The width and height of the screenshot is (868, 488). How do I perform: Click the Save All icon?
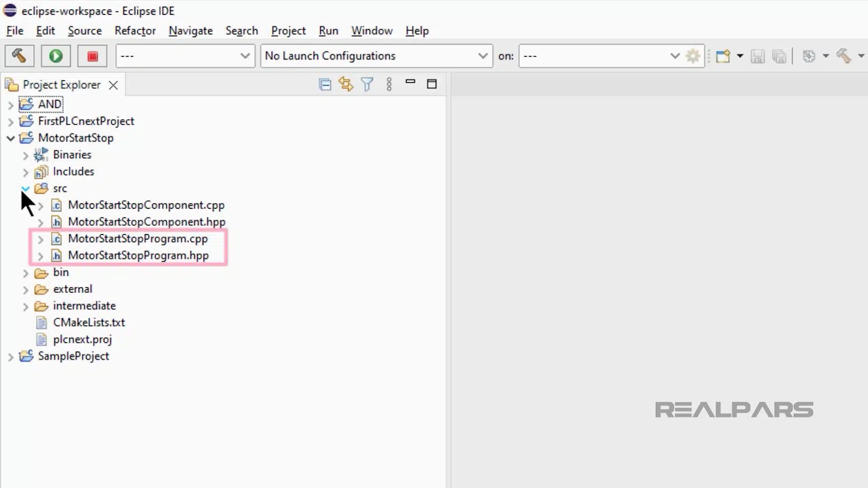tap(779, 56)
